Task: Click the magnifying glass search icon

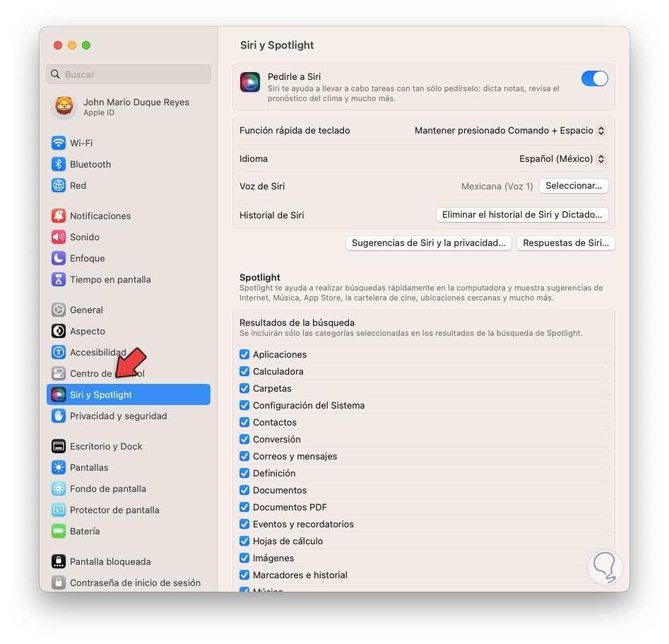Action: coord(56,74)
